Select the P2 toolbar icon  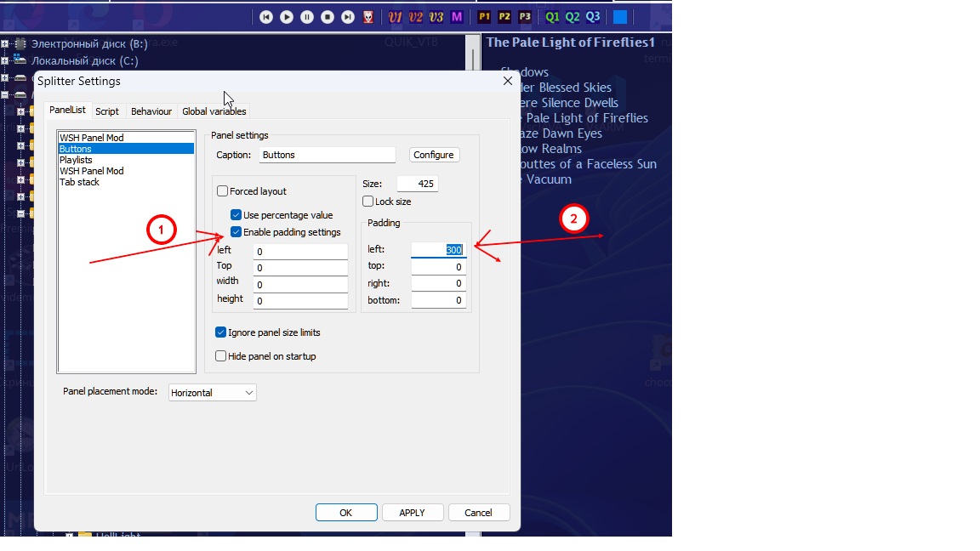click(x=504, y=17)
